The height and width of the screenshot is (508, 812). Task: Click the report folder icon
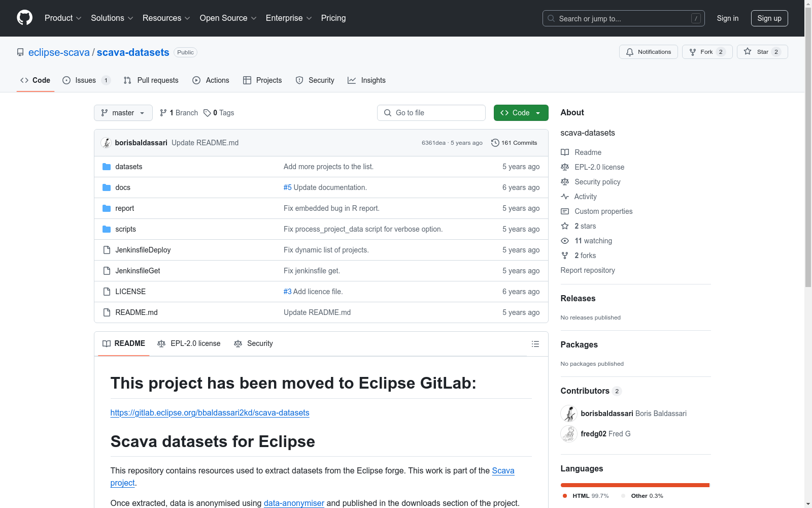coord(107,208)
